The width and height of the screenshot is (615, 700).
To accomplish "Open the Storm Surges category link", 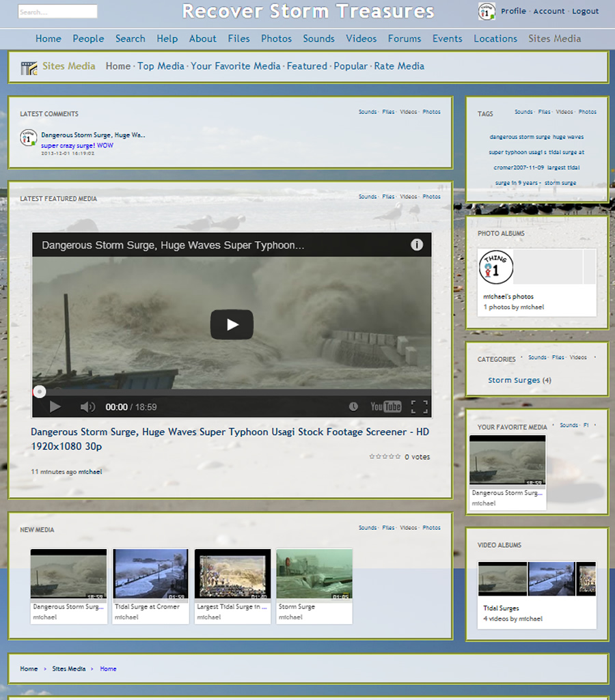I will tap(514, 380).
